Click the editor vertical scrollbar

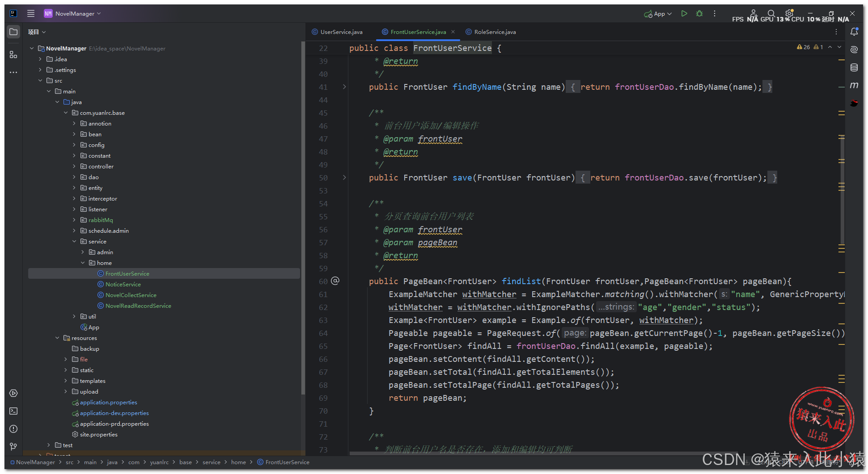click(843, 190)
